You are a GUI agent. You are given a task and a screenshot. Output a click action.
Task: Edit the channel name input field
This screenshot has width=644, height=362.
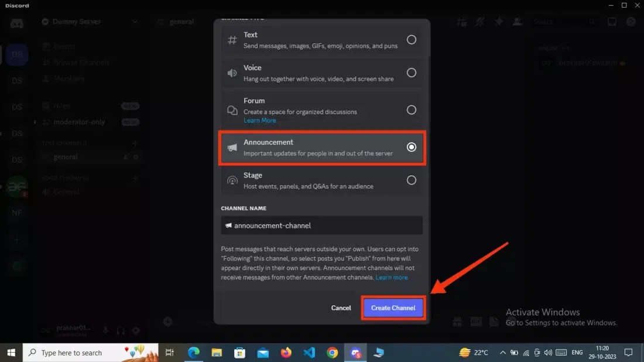(x=321, y=225)
